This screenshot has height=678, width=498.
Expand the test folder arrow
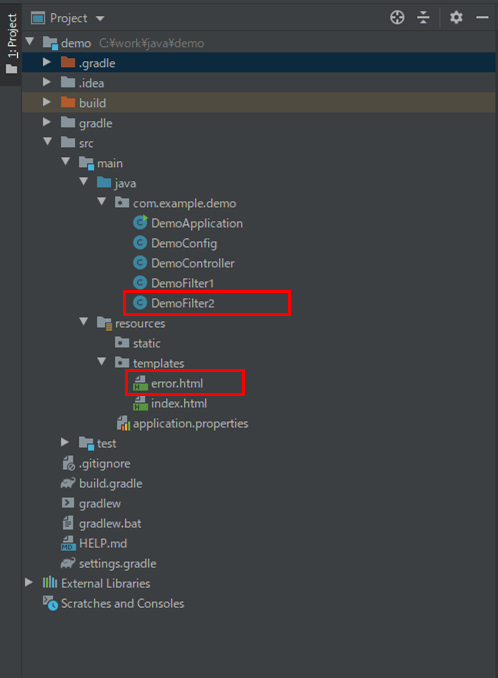pyautogui.click(x=65, y=442)
